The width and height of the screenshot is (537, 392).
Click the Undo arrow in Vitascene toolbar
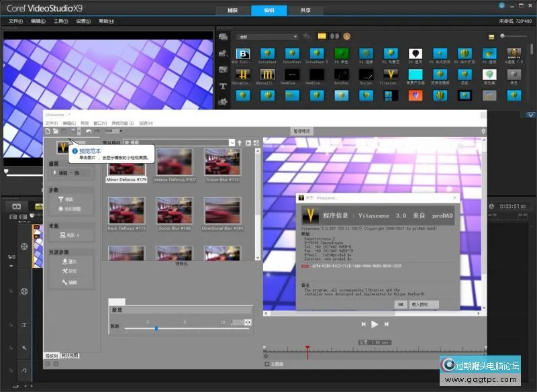(x=89, y=131)
